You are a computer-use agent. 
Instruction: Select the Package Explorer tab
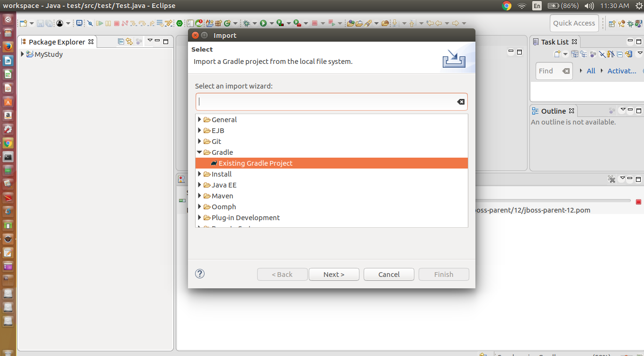57,42
